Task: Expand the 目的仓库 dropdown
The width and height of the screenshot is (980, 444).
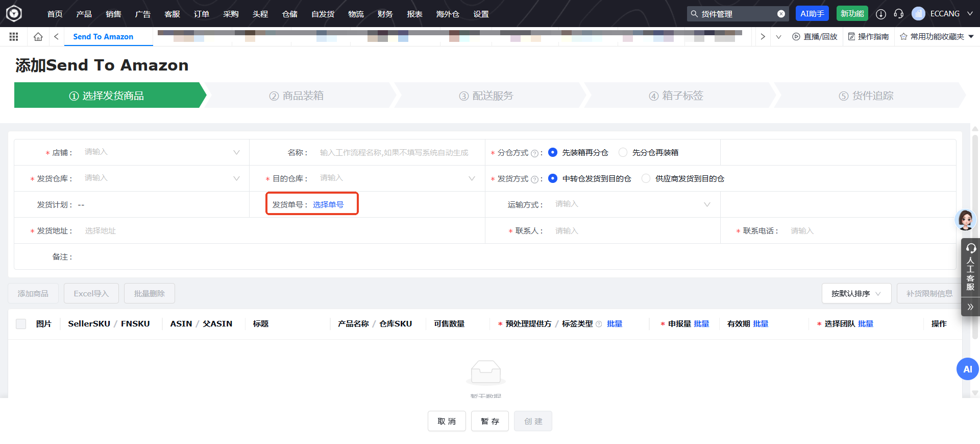Action: point(472,178)
